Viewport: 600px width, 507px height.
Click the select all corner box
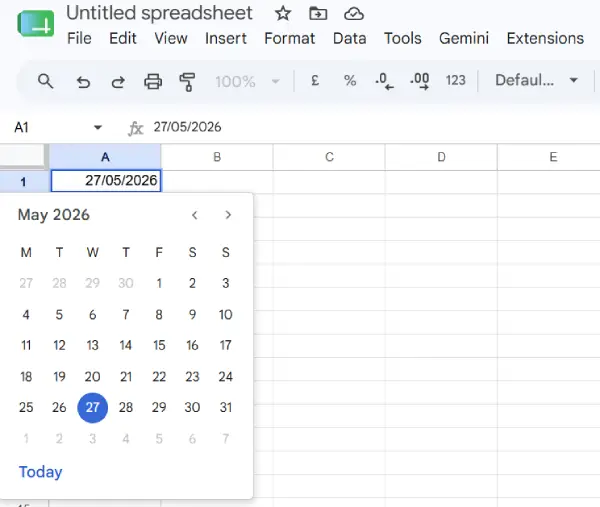[x=22, y=156]
